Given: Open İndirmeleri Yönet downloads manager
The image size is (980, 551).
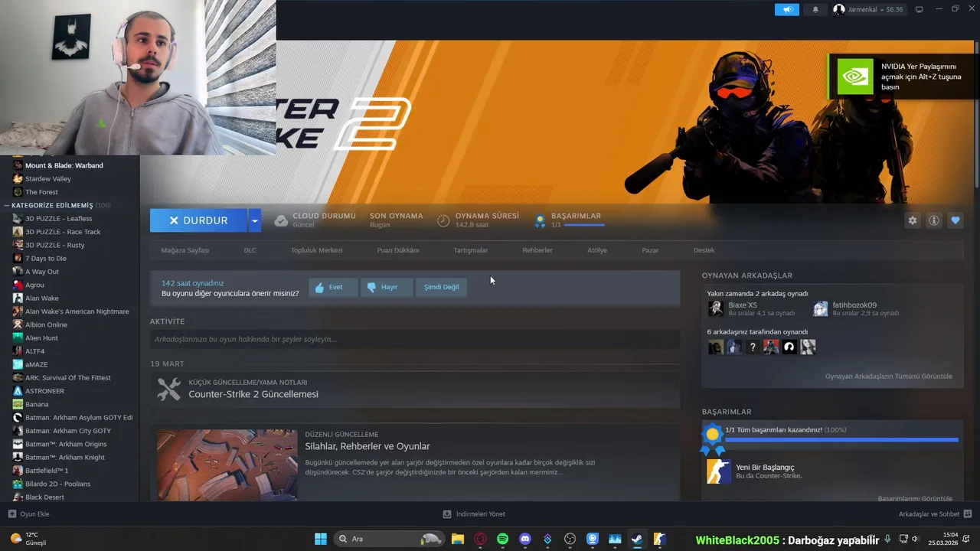Looking at the screenshot, I should pyautogui.click(x=474, y=514).
